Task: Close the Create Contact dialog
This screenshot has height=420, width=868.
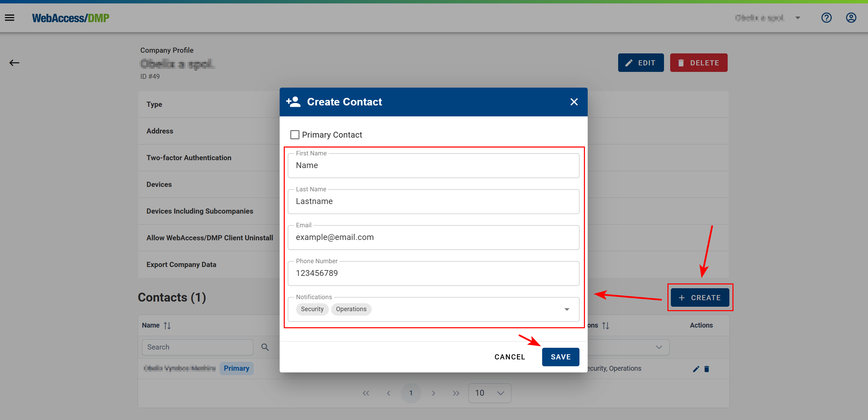Action: pos(574,102)
